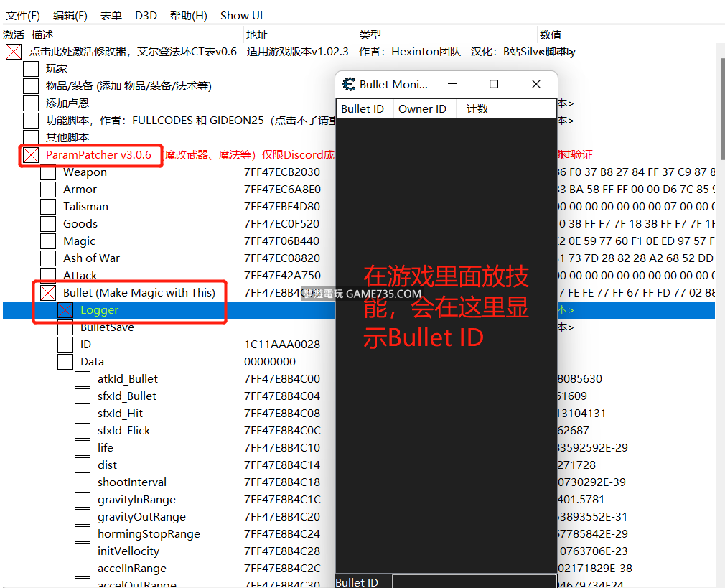Enable the gravityOutRange checkbox

[83, 517]
